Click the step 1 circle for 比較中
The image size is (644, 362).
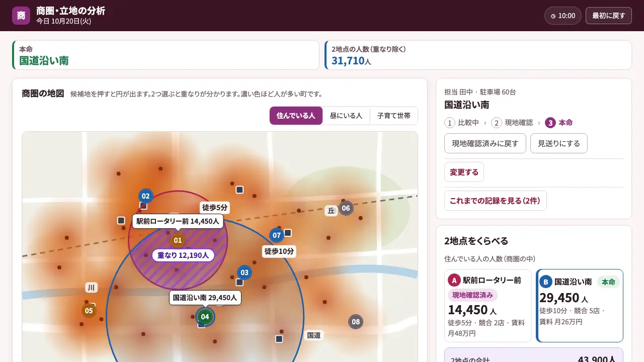click(x=449, y=123)
